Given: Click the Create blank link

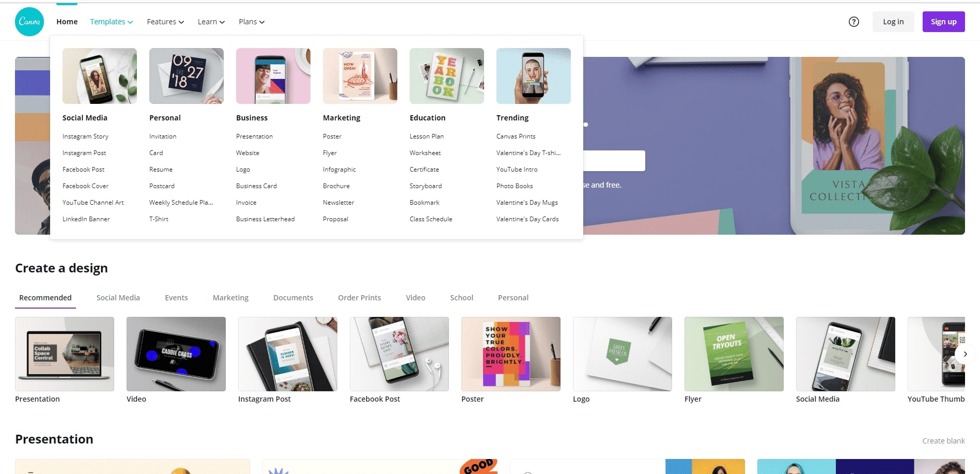Looking at the screenshot, I should click(943, 441).
